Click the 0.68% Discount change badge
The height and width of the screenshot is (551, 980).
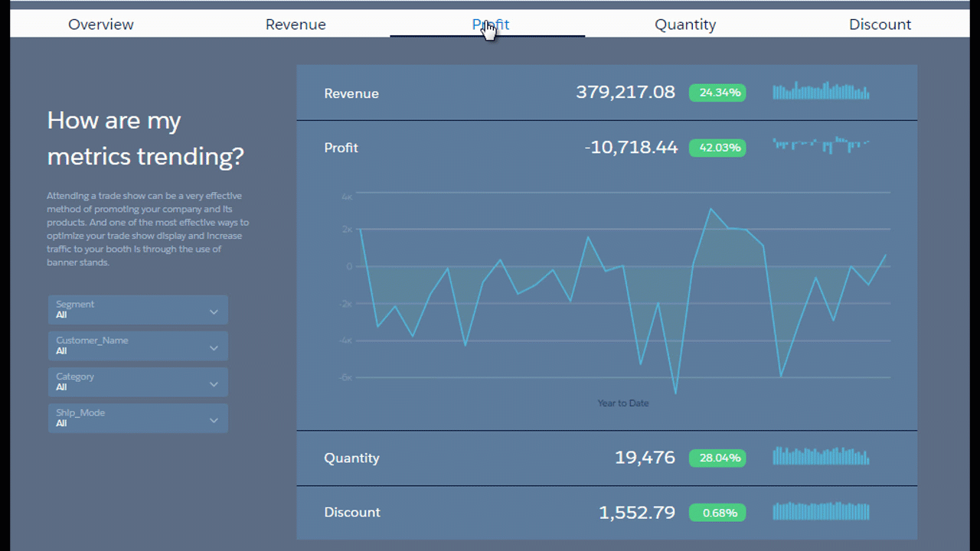tap(717, 513)
